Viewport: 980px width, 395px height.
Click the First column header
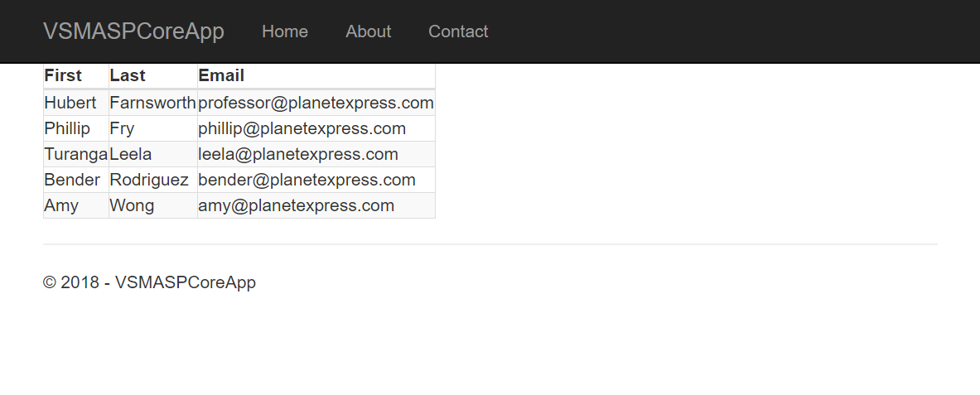pyautogui.click(x=63, y=75)
